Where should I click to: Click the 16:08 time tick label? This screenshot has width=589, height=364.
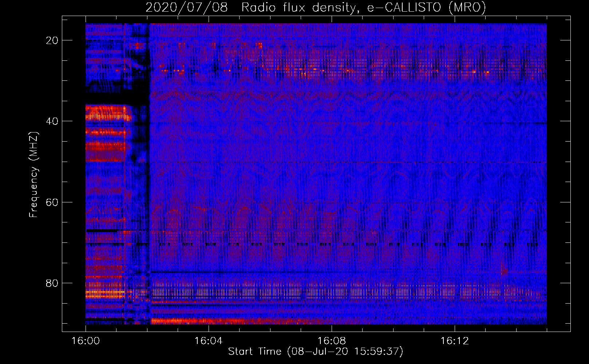(x=332, y=341)
